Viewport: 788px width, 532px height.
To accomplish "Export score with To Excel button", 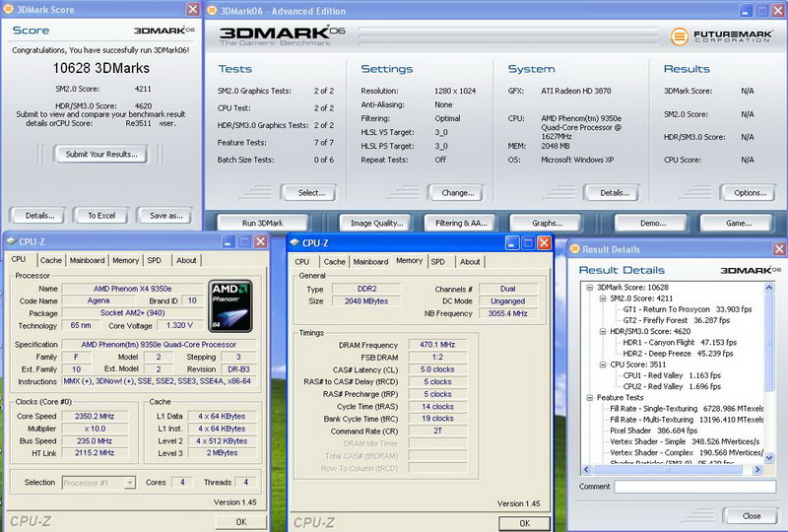I will 101,216.
